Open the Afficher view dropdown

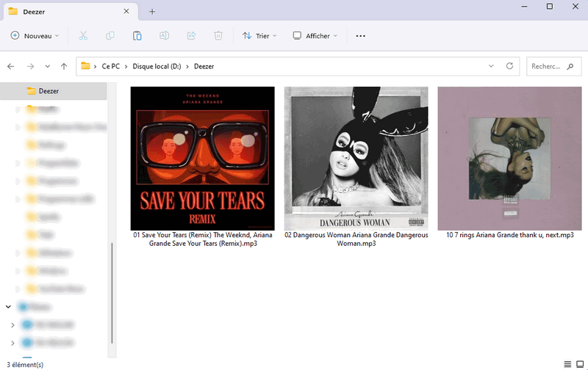point(315,36)
